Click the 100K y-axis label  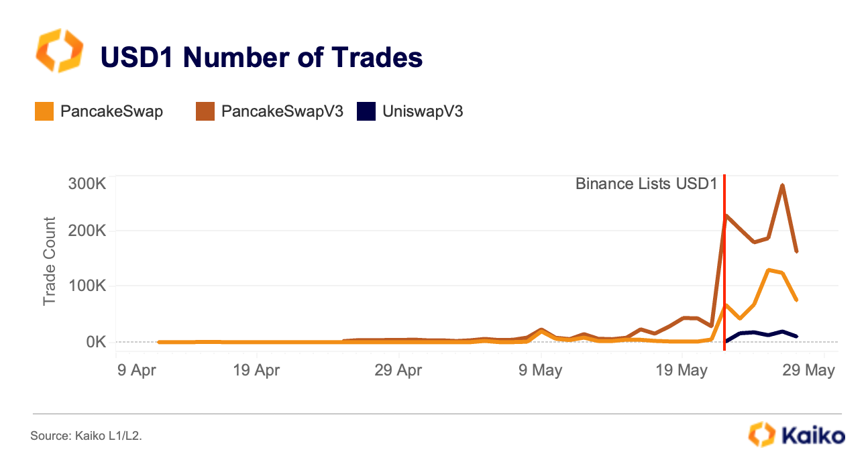pyautogui.click(x=87, y=286)
